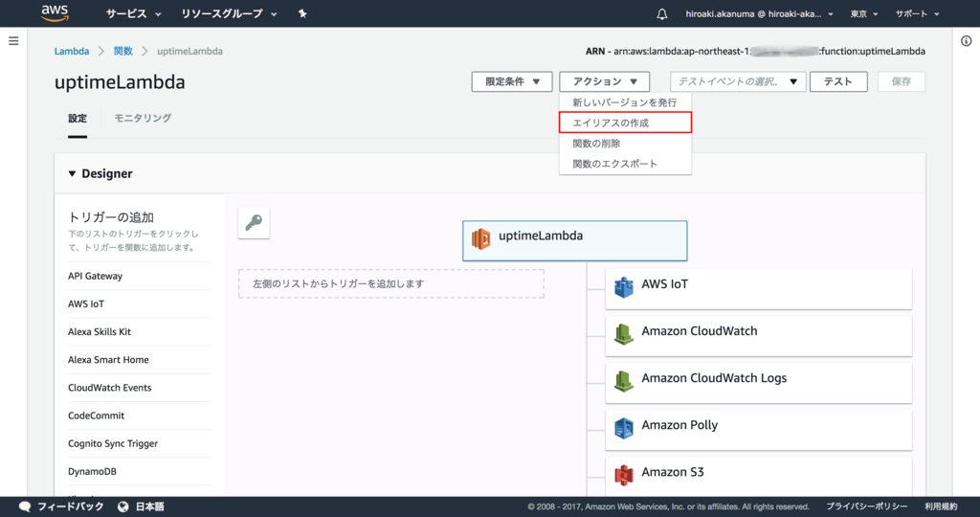This screenshot has height=517, width=980.
Task: Click the AWS logo
Action: click(x=55, y=13)
